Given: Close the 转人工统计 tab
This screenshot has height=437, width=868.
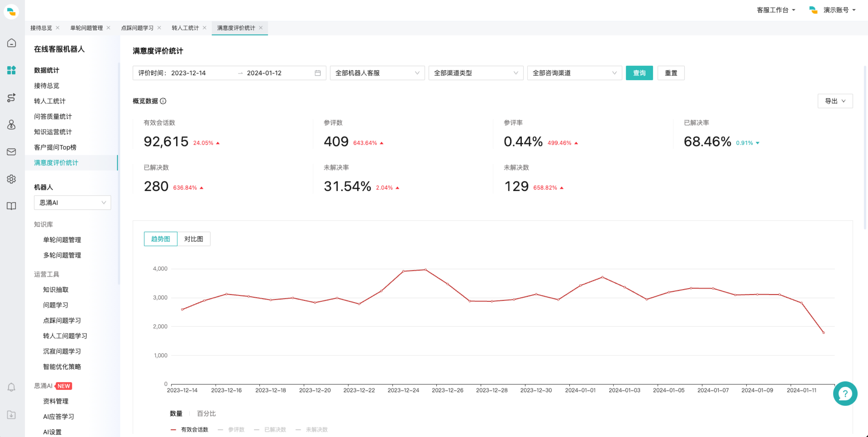Looking at the screenshot, I should click(205, 28).
